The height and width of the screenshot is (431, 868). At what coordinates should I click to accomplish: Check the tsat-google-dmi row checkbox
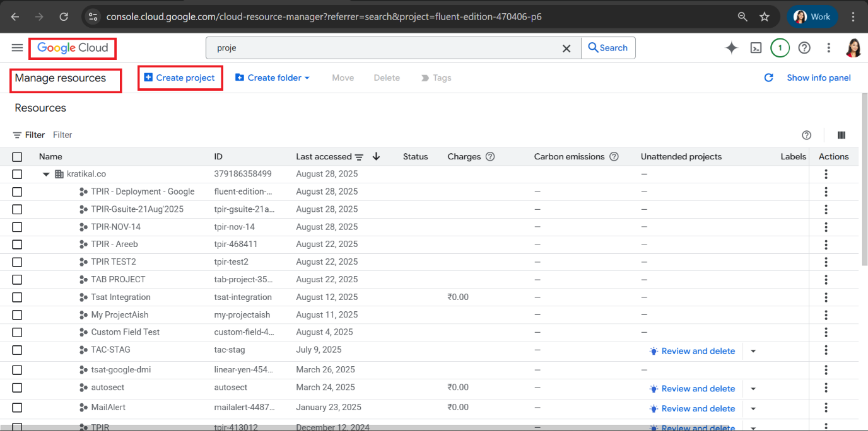(17, 370)
